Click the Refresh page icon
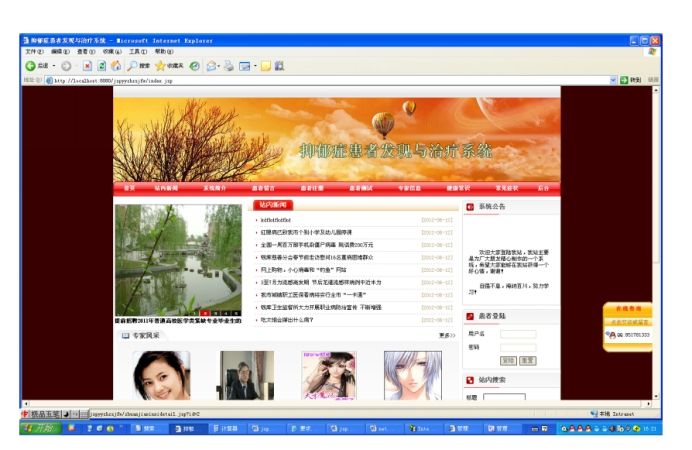The image size is (692, 450). [x=102, y=66]
